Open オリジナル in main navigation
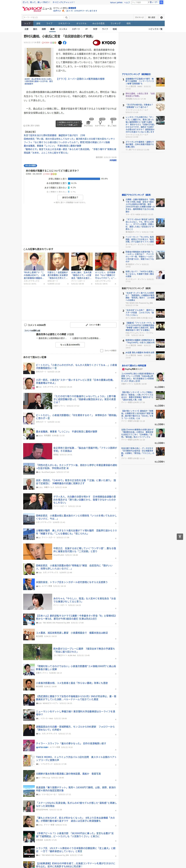 [81, 24]
